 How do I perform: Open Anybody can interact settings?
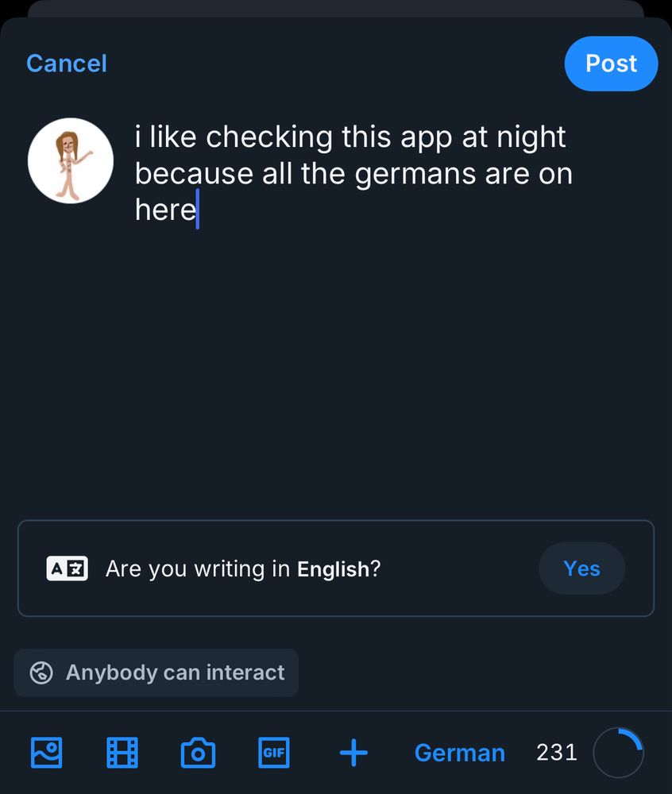coord(156,673)
